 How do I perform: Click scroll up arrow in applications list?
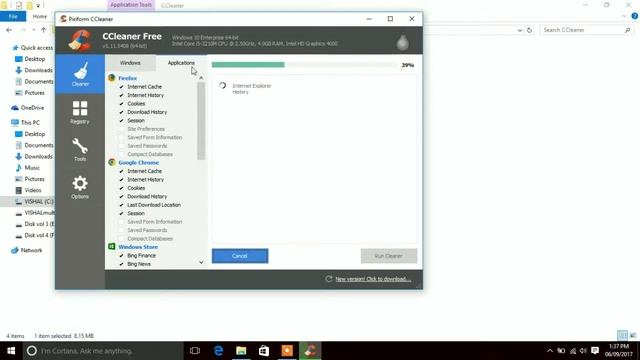201,78
